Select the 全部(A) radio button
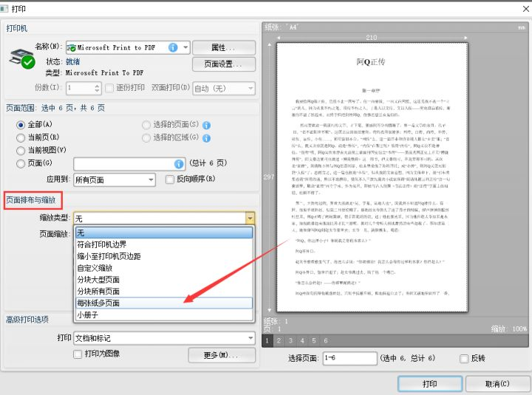This screenshot has width=532, height=395. click(21, 125)
